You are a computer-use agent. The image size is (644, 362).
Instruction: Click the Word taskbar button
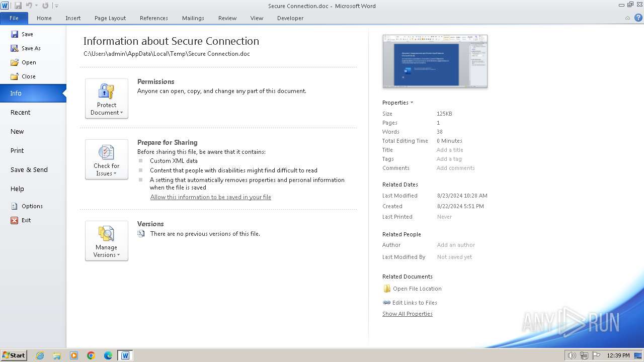tap(125, 355)
